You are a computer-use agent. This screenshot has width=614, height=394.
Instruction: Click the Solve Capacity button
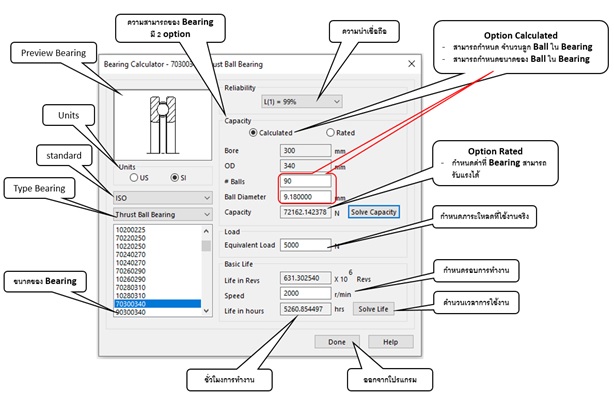click(x=374, y=212)
